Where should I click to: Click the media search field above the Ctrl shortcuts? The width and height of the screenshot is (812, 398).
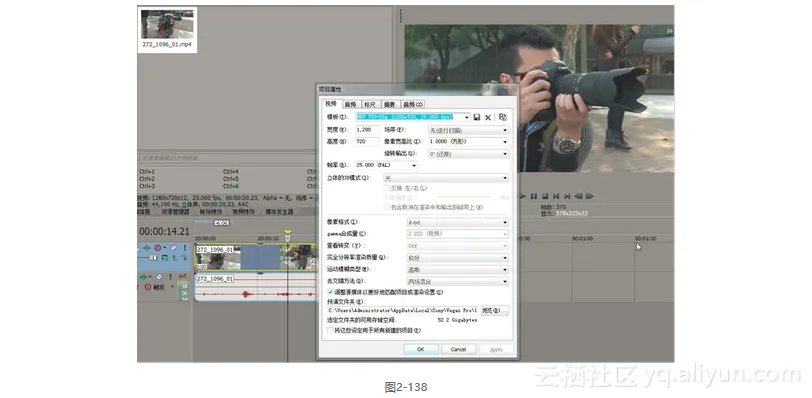point(227,158)
